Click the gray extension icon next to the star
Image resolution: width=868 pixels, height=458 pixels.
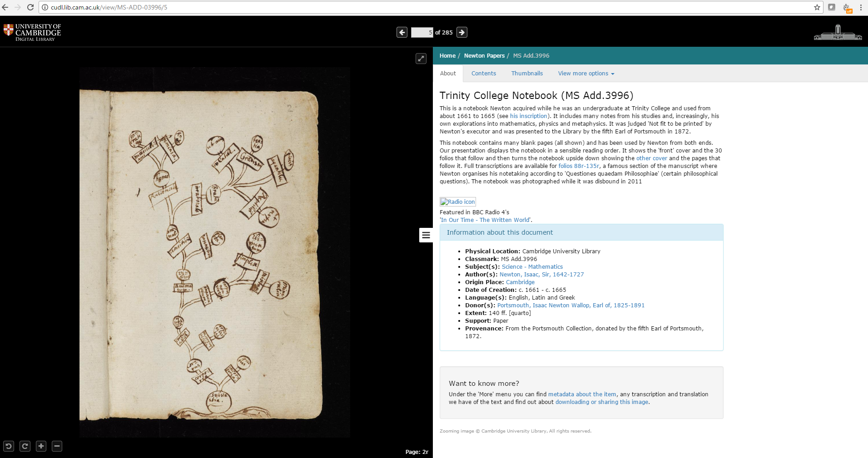click(832, 7)
